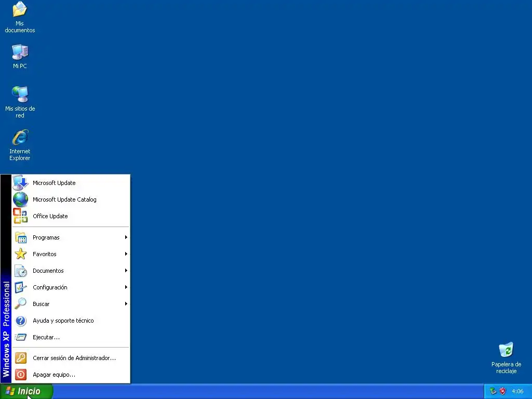
Task: Click the network connection tray icon
Action: [x=493, y=391]
